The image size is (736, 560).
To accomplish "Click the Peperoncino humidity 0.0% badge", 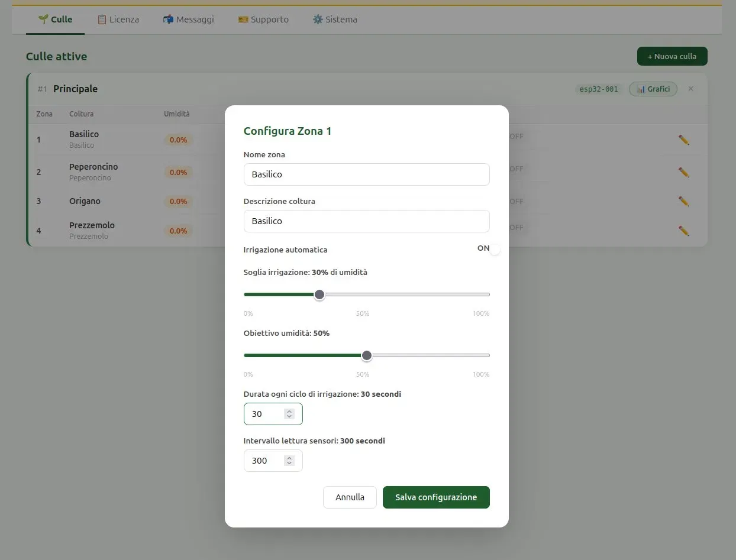I will coord(178,173).
